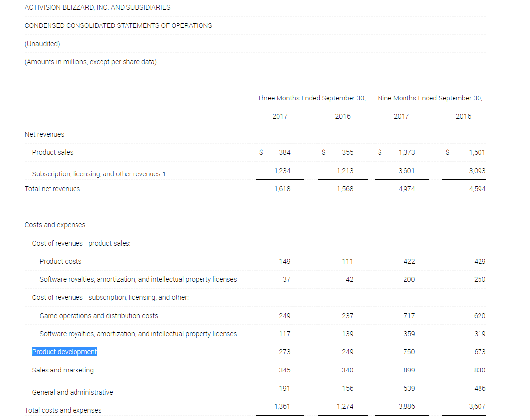Click 'Three Months Ended September 30,' header
Viewport: 530px width, 420px height.
[x=312, y=98]
